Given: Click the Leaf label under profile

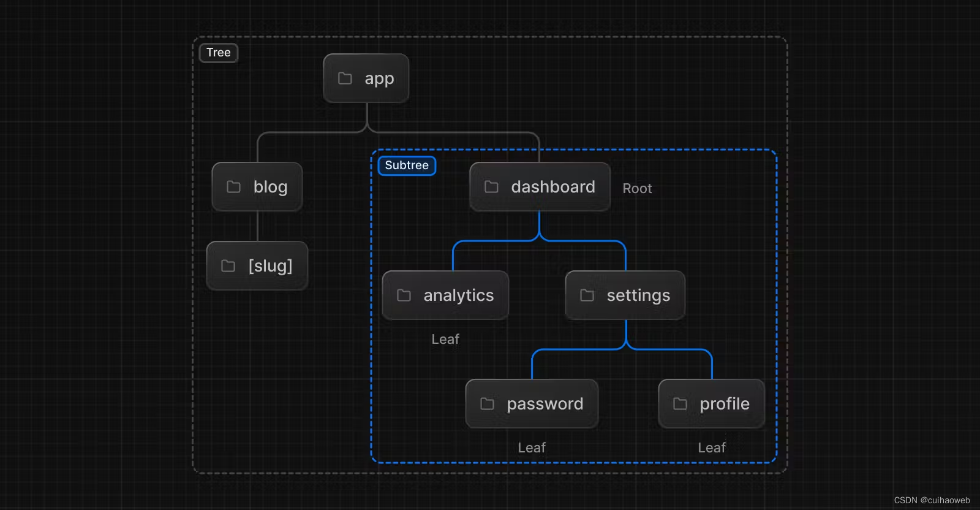Looking at the screenshot, I should (x=712, y=448).
